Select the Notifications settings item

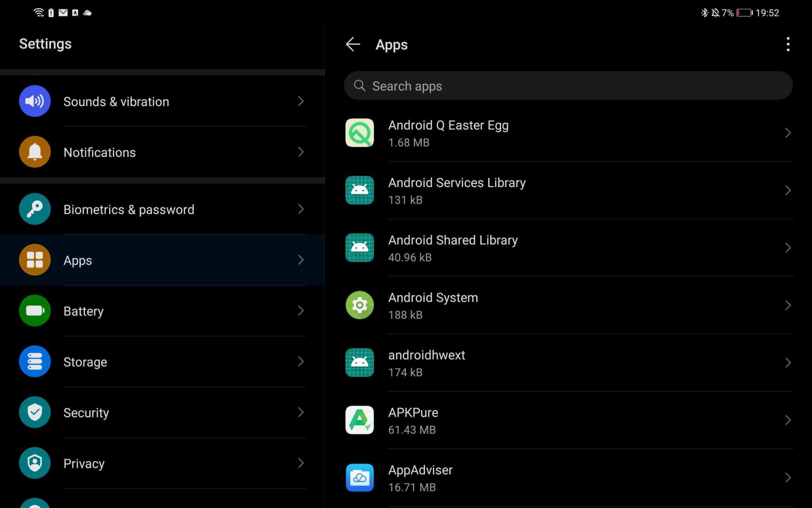(163, 152)
